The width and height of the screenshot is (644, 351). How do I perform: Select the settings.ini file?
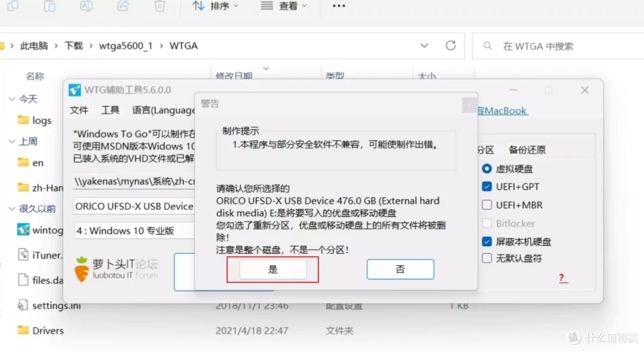pos(49,306)
